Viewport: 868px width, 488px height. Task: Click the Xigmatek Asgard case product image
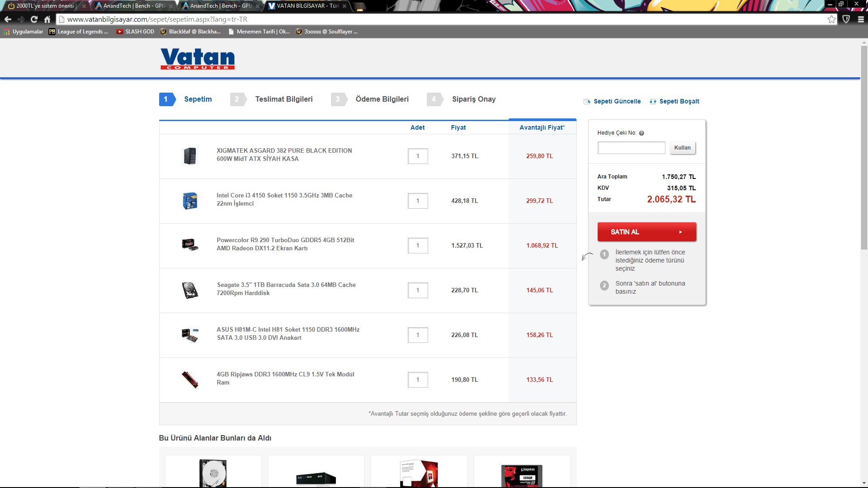pos(190,156)
